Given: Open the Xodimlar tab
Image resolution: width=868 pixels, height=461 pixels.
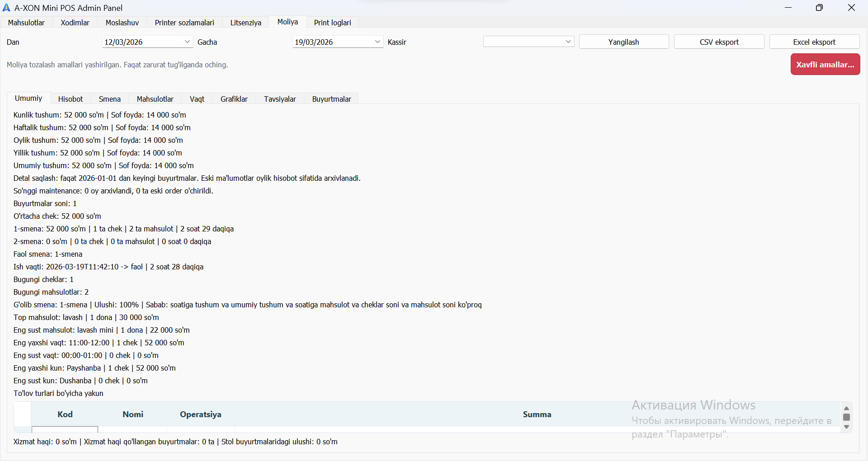Looking at the screenshot, I should (x=75, y=23).
